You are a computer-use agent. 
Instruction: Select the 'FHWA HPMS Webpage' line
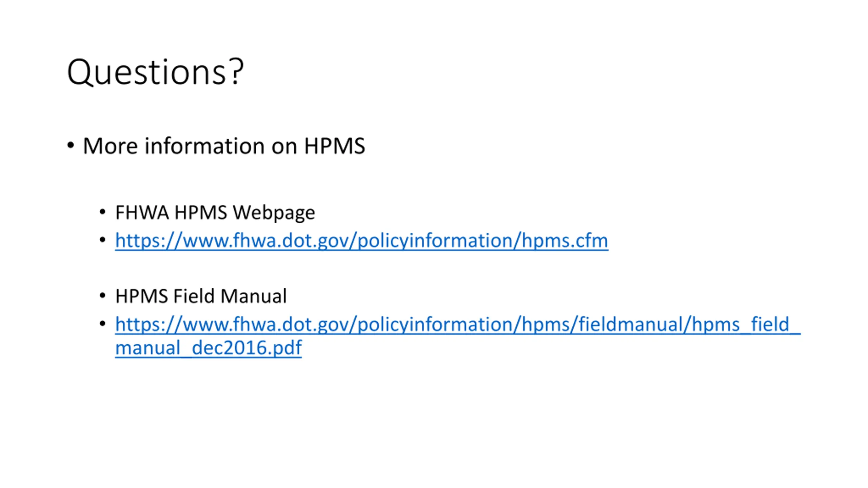click(x=215, y=213)
